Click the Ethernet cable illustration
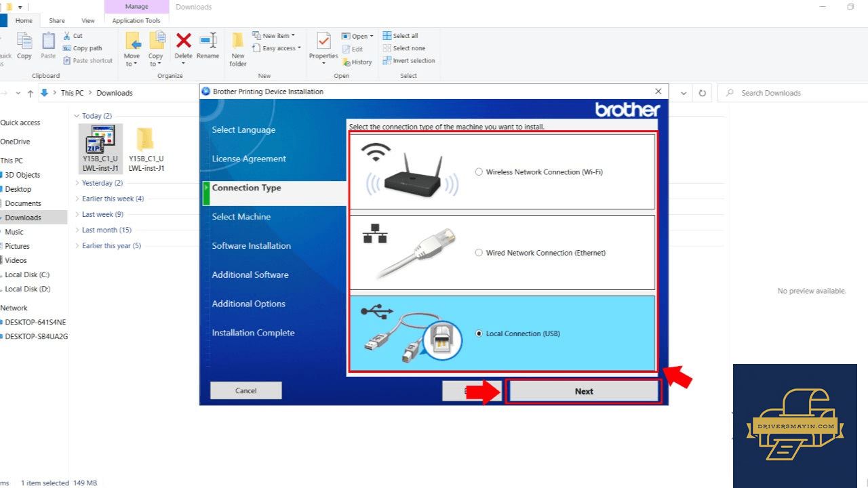Image resolution: width=868 pixels, height=488 pixels. tap(410, 252)
